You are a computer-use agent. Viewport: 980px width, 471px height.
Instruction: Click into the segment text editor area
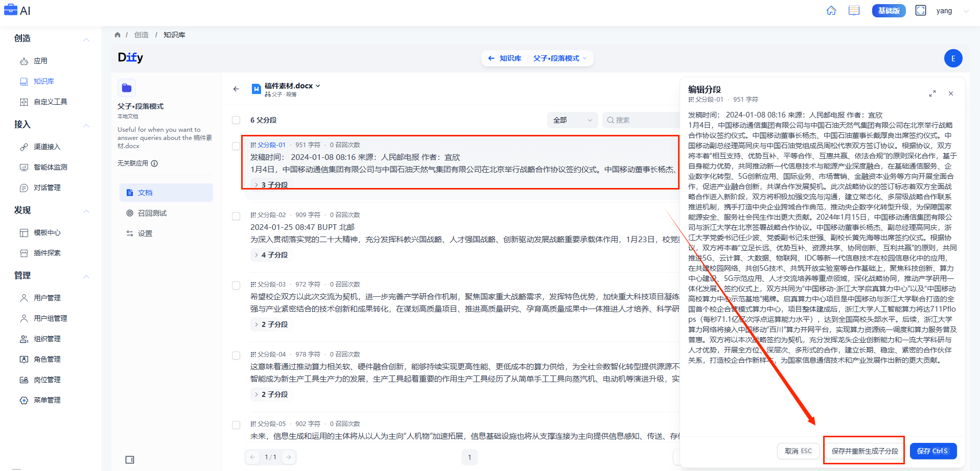coord(822,238)
